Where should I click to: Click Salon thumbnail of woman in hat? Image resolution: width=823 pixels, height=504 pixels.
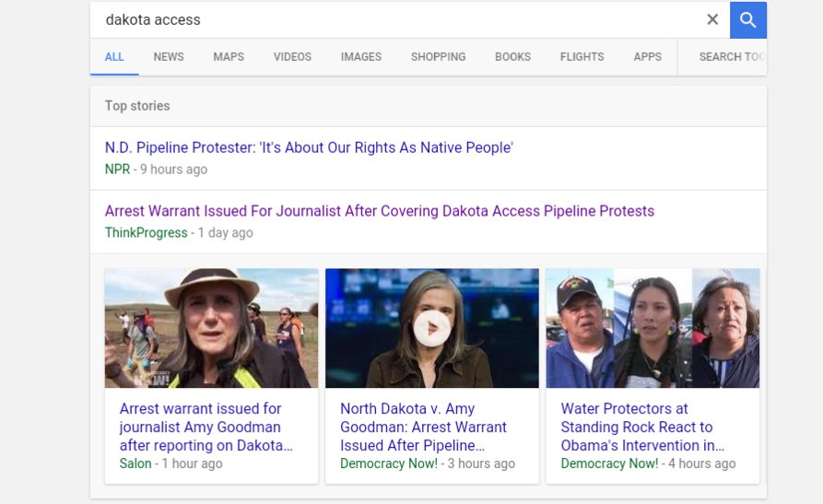211,328
